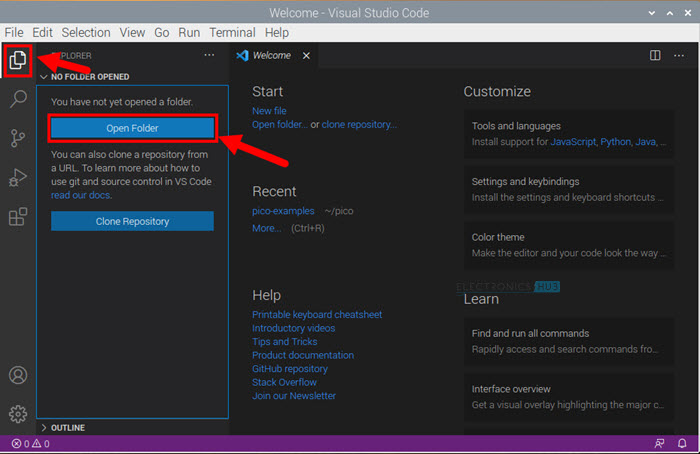
Task: Open the Run and Debug view icon
Action: point(18,178)
